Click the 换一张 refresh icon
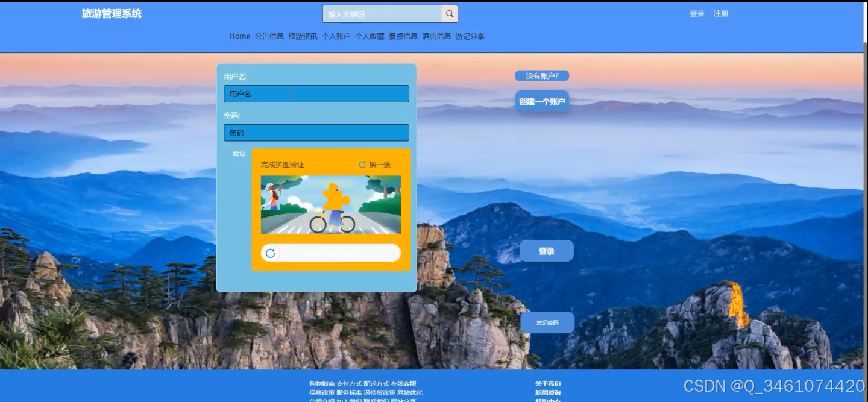Viewport: 868px width, 402px height. click(x=362, y=165)
